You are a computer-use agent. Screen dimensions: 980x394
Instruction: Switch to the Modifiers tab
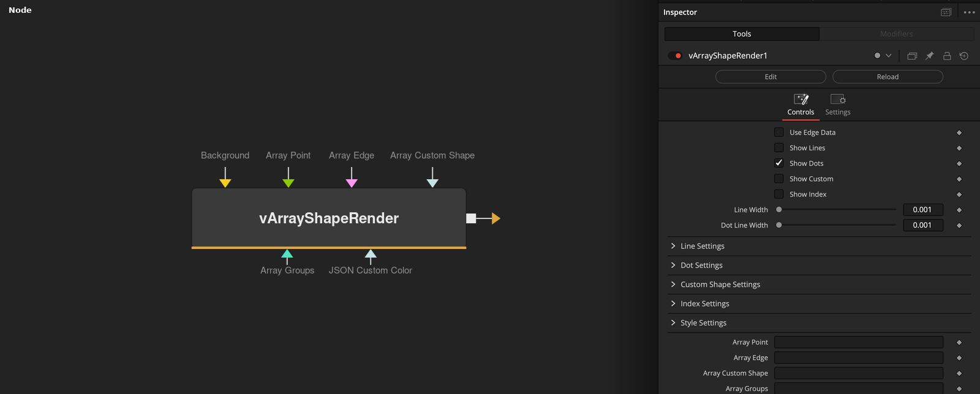(896, 34)
